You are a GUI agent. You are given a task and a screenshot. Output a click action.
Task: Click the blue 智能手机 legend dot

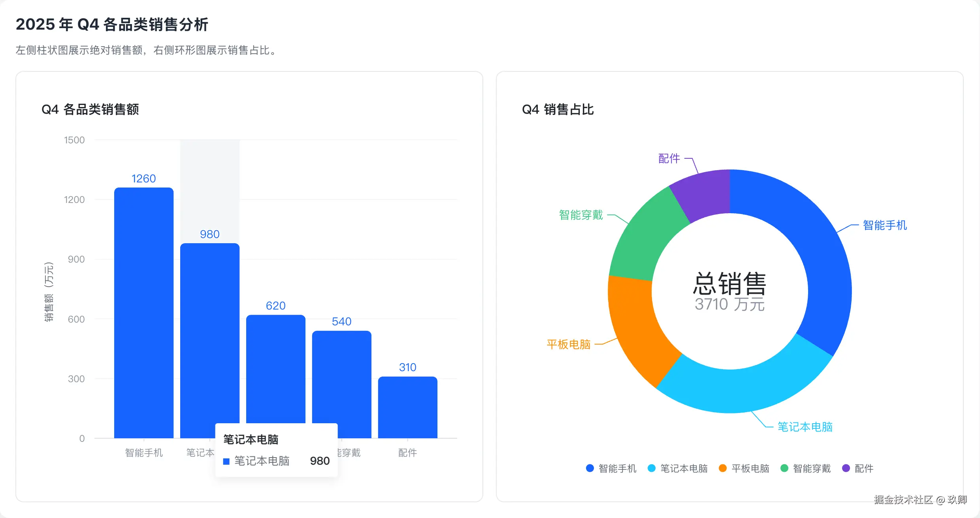[590, 468]
